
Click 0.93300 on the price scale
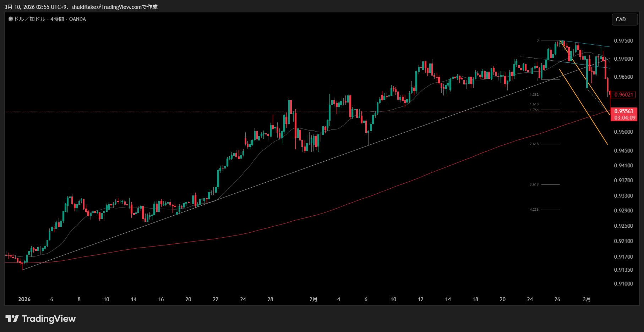[x=623, y=196]
